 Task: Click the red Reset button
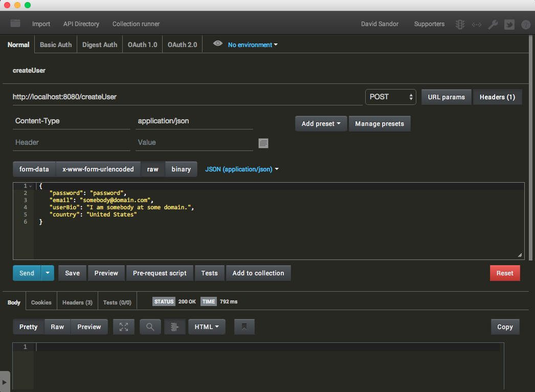[x=505, y=273]
